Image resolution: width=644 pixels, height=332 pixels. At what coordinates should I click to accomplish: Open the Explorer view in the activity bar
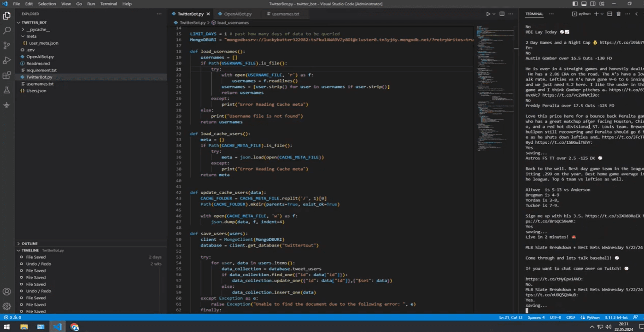[x=7, y=16]
